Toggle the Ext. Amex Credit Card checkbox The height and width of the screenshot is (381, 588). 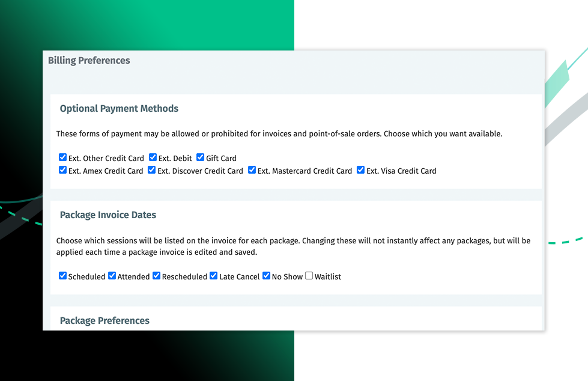tap(62, 170)
